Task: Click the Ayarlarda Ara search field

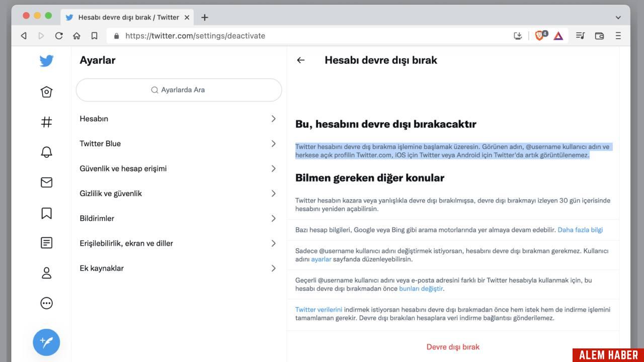Action: [x=179, y=90]
